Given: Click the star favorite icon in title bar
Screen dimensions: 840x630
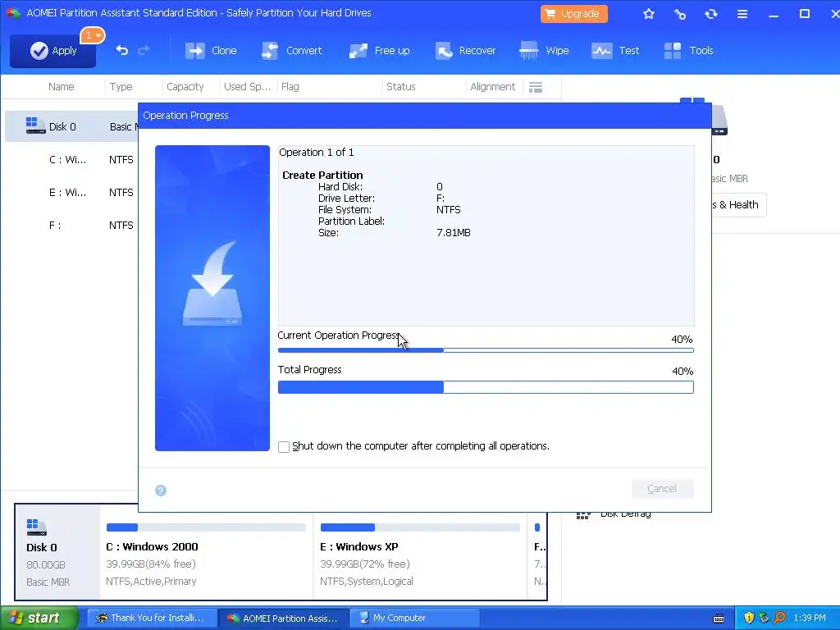Looking at the screenshot, I should pos(649,14).
